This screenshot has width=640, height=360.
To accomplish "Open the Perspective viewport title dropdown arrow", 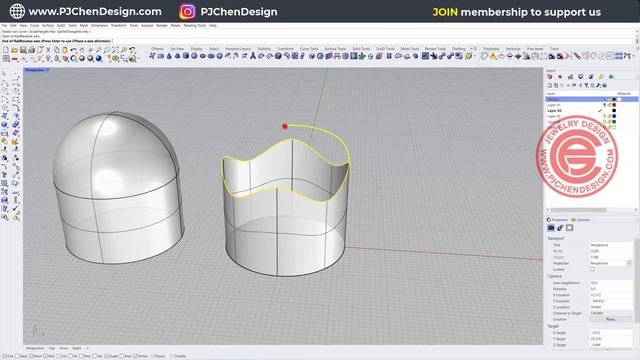I will tap(47, 70).
